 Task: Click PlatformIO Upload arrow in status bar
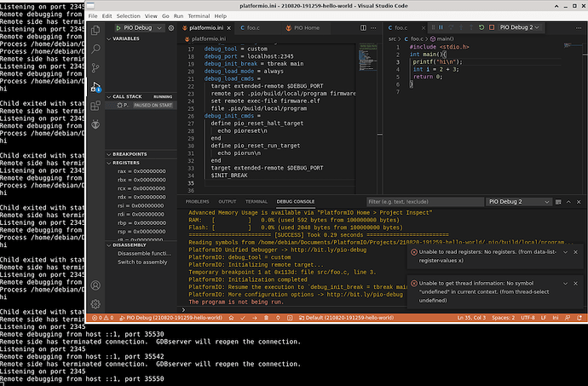255,318
